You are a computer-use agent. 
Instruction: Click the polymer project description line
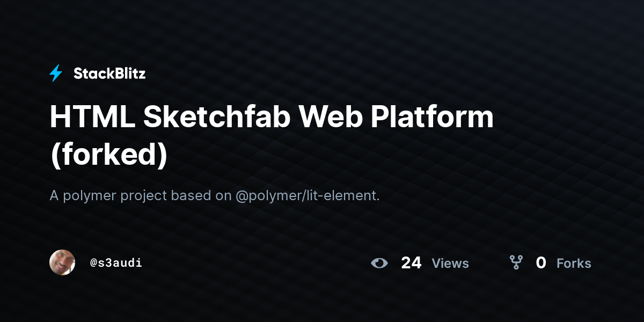pyautogui.click(x=215, y=196)
